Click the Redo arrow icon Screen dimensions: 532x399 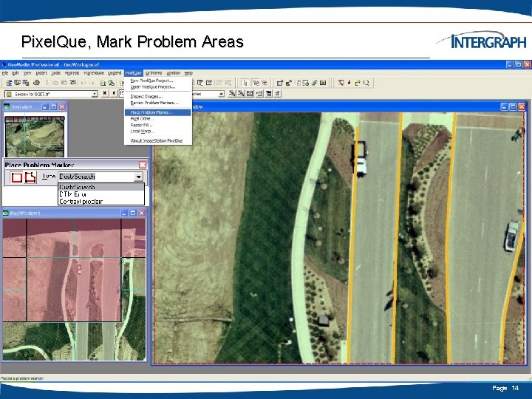pos(92,83)
